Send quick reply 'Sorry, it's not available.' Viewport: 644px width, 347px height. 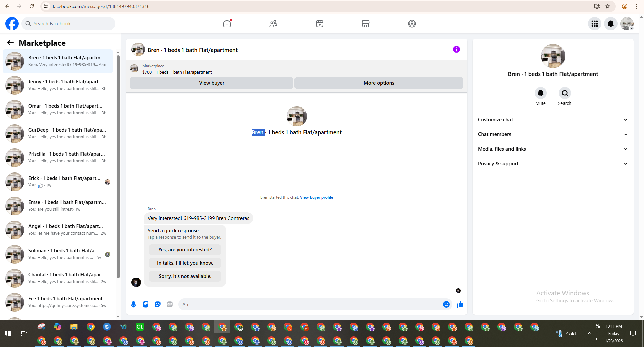coord(185,276)
